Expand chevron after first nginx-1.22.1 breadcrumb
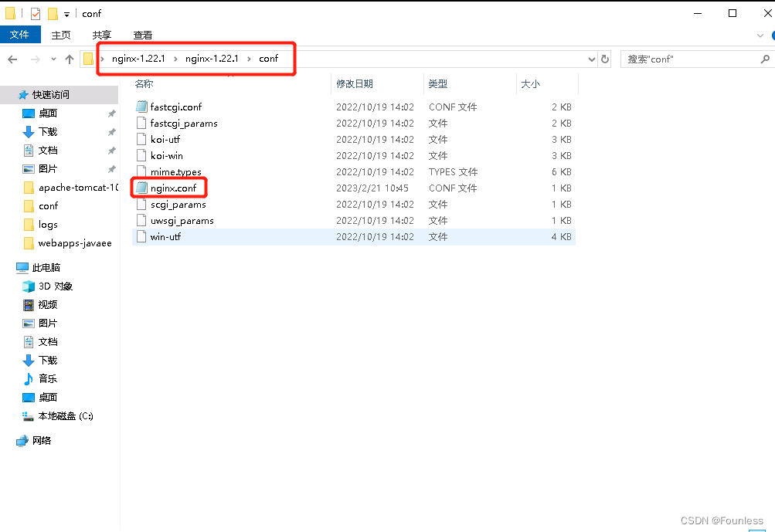The height and width of the screenshot is (532, 775). [x=175, y=59]
